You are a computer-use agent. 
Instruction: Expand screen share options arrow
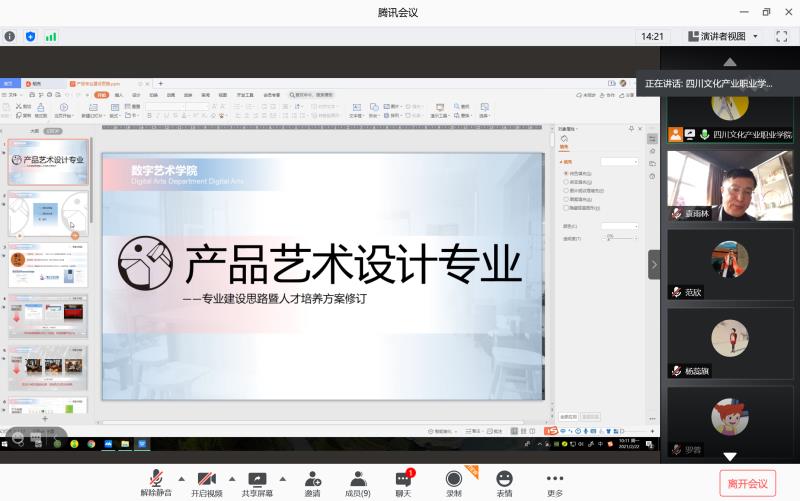click(x=283, y=478)
